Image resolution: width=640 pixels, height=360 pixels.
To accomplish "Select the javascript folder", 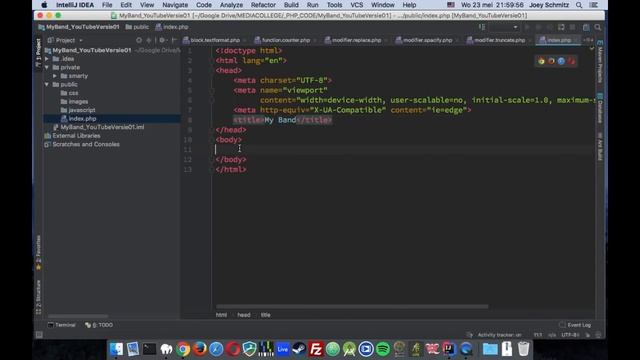I will [x=78, y=110].
